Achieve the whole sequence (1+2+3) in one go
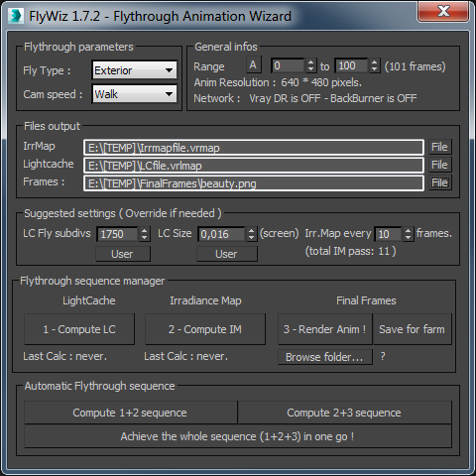This screenshot has height=476, width=476. [238, 436]
